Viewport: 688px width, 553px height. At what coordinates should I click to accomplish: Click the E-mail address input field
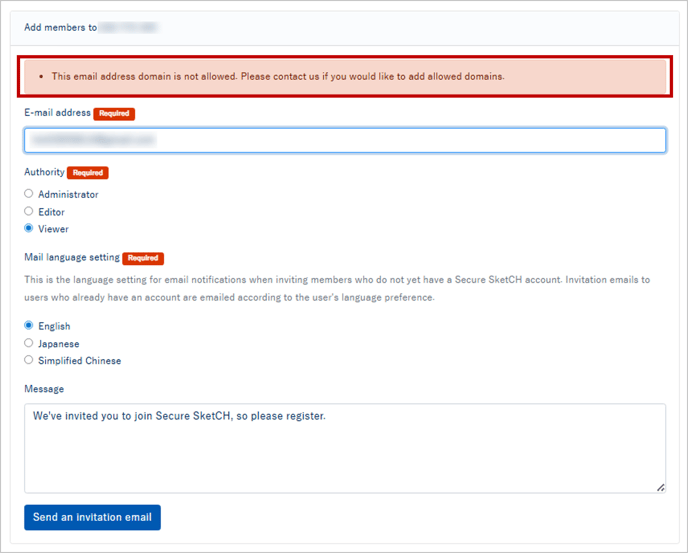coord(344,141)
